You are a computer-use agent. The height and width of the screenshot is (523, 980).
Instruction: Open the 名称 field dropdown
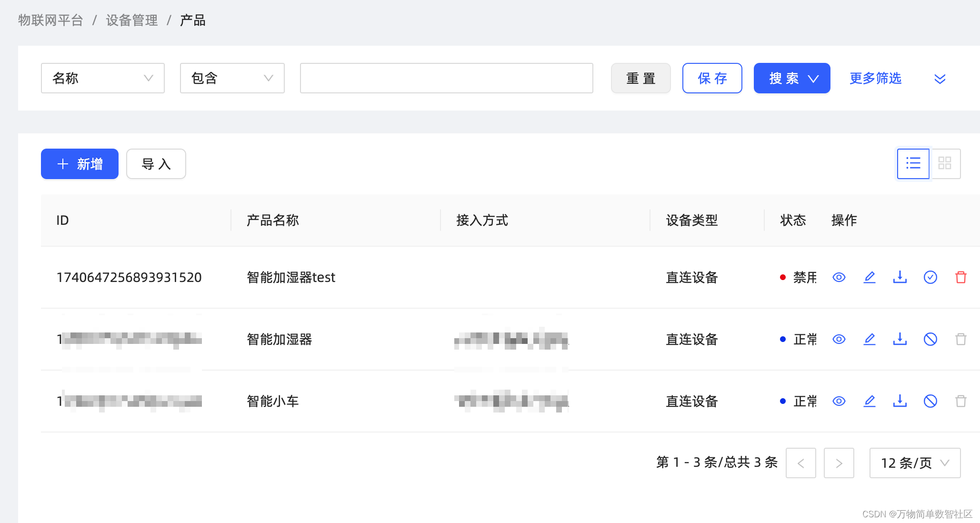click(x=103, y=78)
